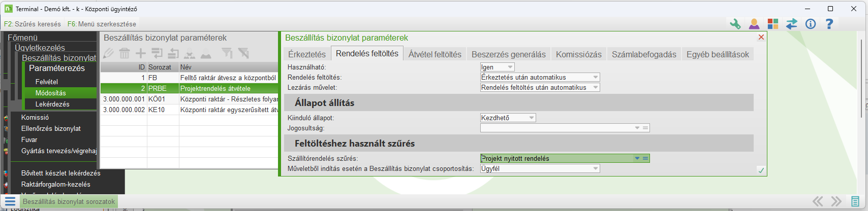Select the row with sorozat FB

(x=189, y=78)
